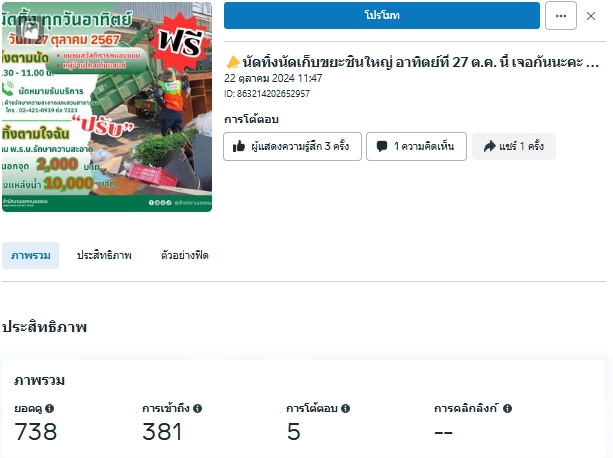
Task: Switch to the ประสิทธิภาพ tab
Action: tap(104, 256)
